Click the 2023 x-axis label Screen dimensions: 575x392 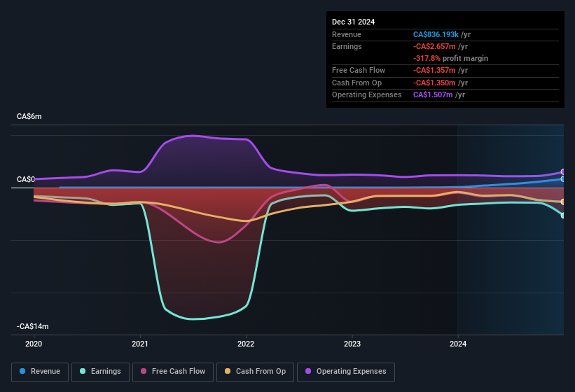click(352, 344)
